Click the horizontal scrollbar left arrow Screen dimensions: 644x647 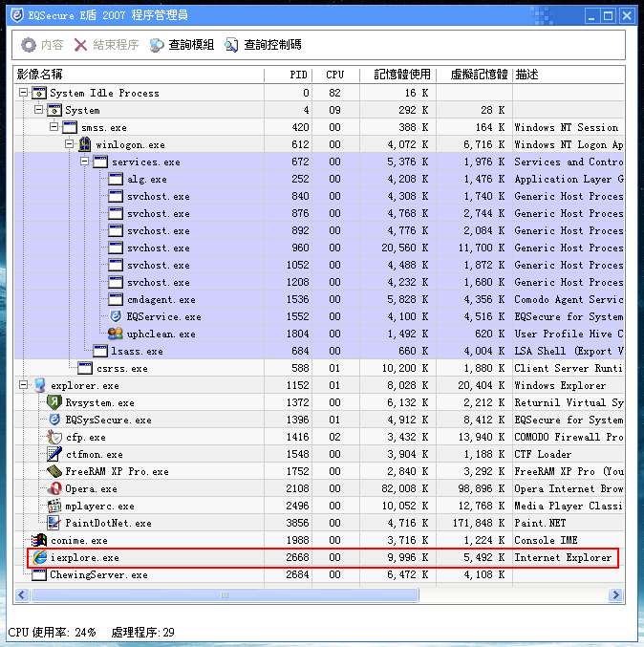click(22, 594)
